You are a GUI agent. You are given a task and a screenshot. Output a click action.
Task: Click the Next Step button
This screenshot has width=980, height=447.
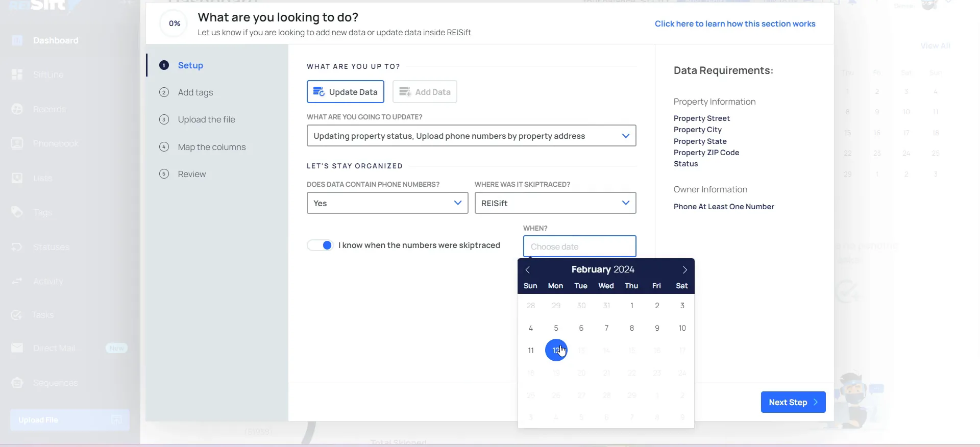[x=793, y=402]
